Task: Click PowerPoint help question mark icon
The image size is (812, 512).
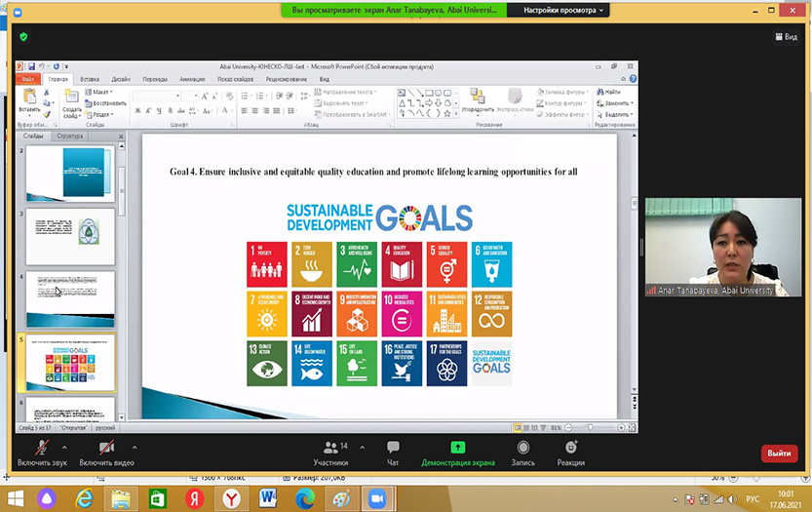Action: coord(633,79)
